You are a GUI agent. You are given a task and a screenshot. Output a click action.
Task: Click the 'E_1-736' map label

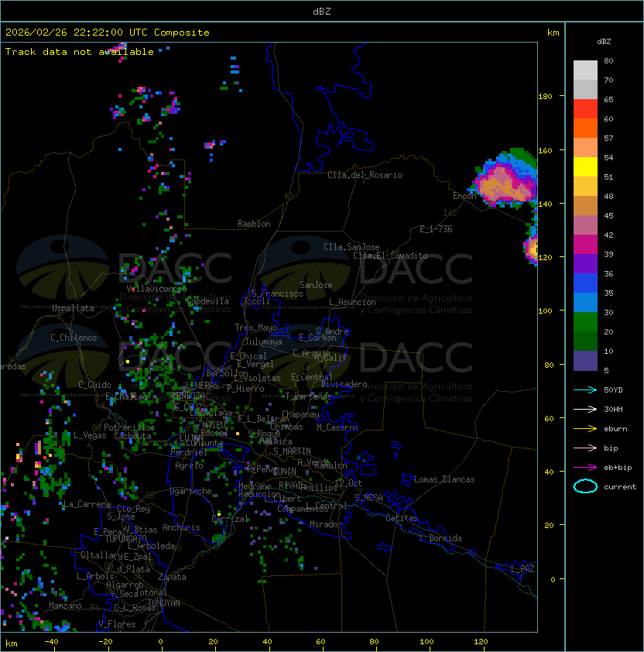[436, 229]
